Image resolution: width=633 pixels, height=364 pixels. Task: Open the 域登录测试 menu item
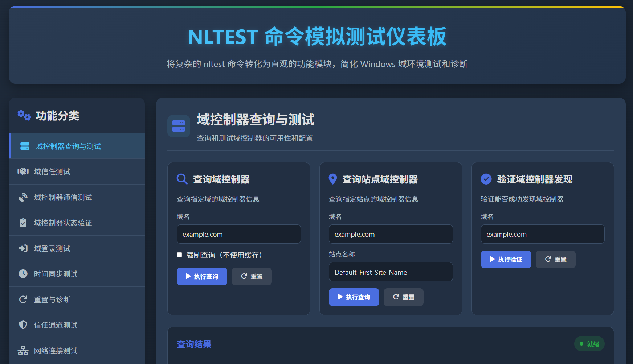coord(77,248)
